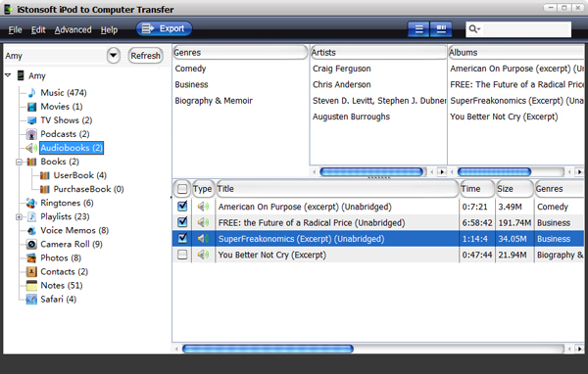Switch to thumbnail grid view icon
The height and width of the screenshot is (374, 588).
pos(441,29)
